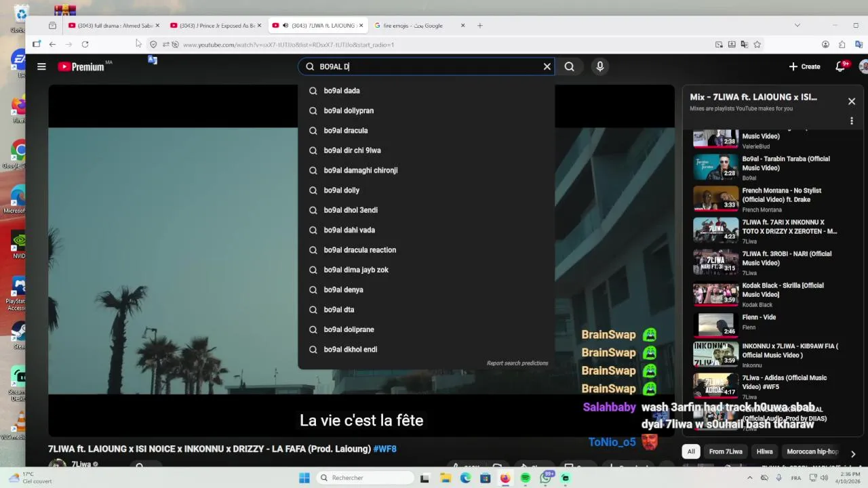Click the taskbar Rechercher search box
Viewport: 868px width, 488px height.
366,478
